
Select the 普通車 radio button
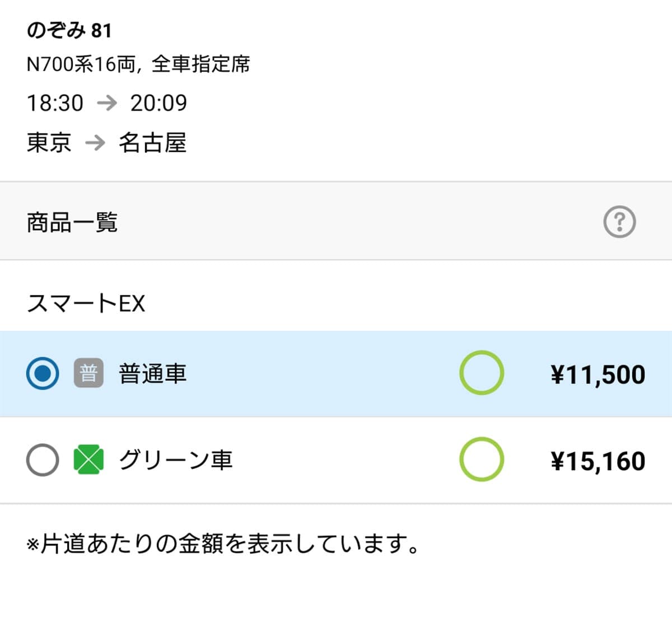tap(43, 373)
